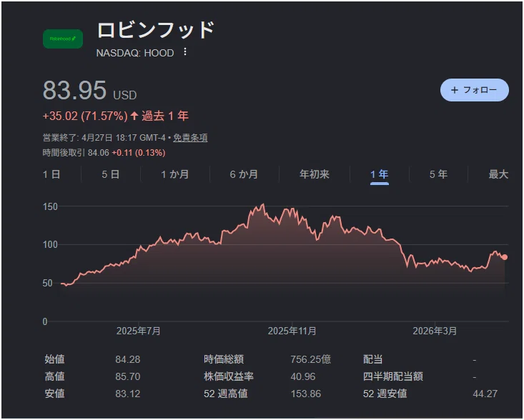Click the 2025年11月 axis label
524x420 pixels.
tap(292, 331)
